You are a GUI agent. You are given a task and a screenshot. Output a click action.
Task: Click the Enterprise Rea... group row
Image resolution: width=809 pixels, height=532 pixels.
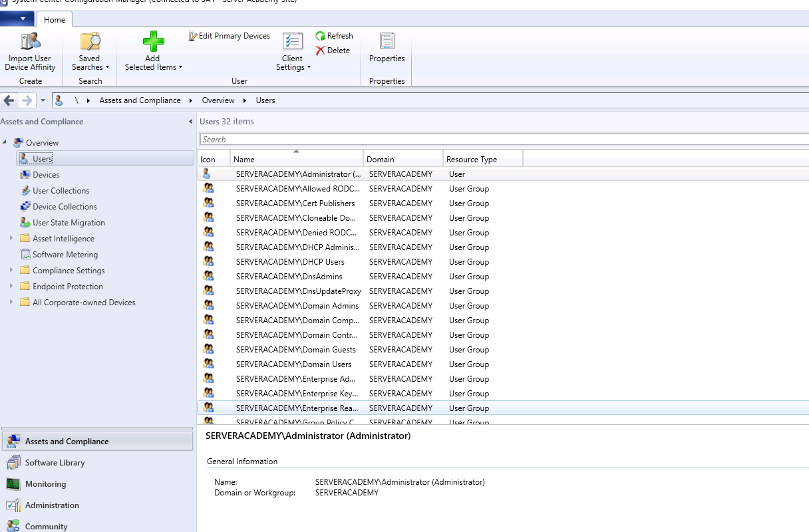tap(503, 408)
